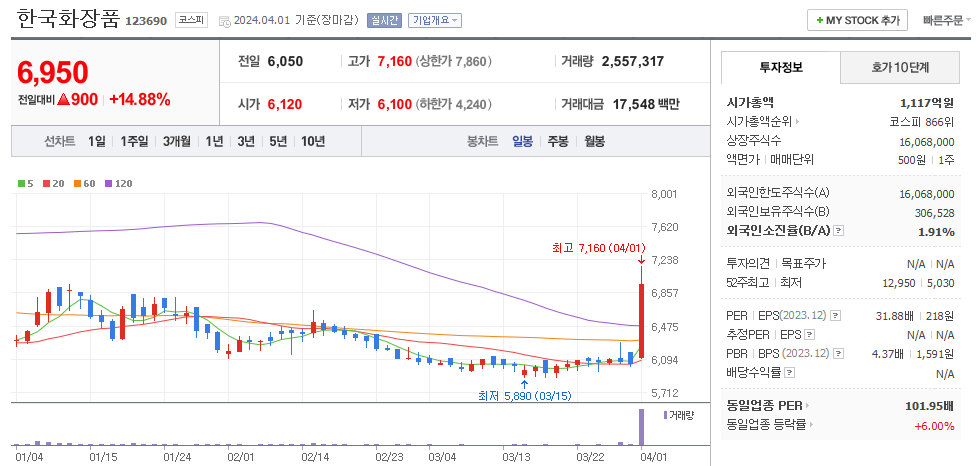Click the orange 60-day moving average swatch
Screen dimensions: 978x466
tap(77, 183)
